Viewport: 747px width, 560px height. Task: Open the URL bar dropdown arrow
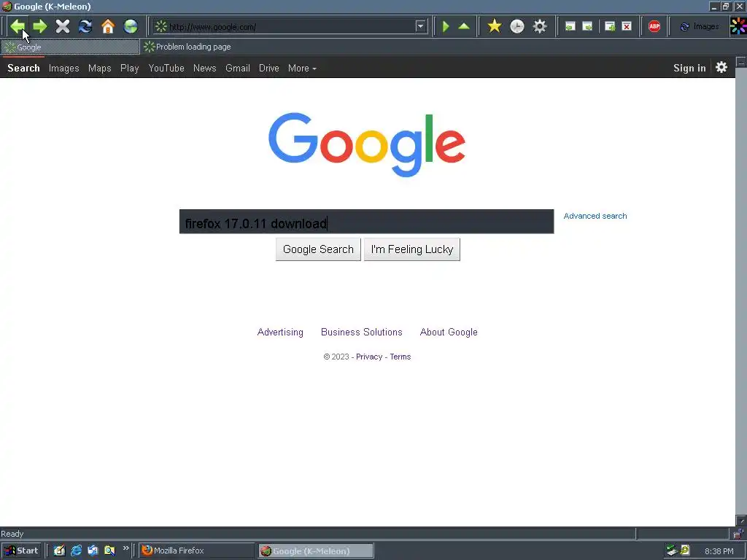point(420,26)
